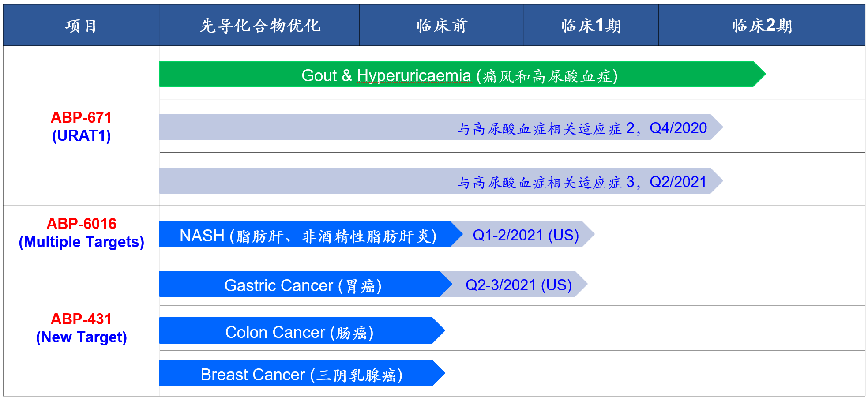Image resolution: width=868 pixels, height=401 pixels.
Task: Select the Q1-2/2021 (US) arrow segment
Action: pyautogui.click(x=526, y=235)
